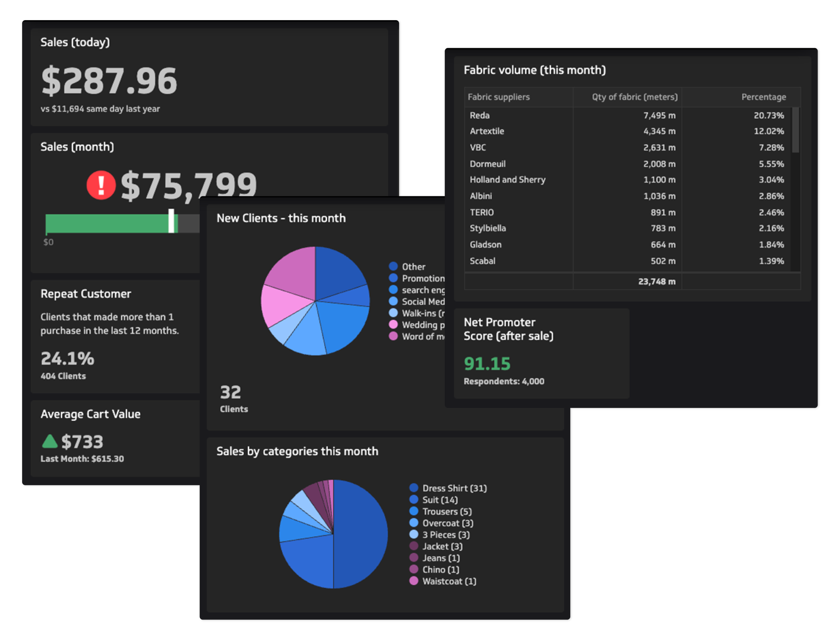Click the Other legend dot in New Clients
840x640 pixels.
(x=393, y=266)
